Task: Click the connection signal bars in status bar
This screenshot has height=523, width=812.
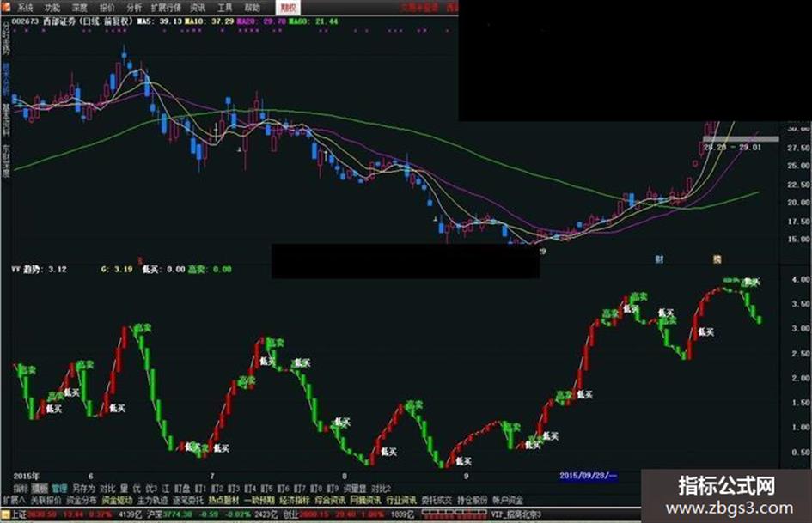Action: 454,514
